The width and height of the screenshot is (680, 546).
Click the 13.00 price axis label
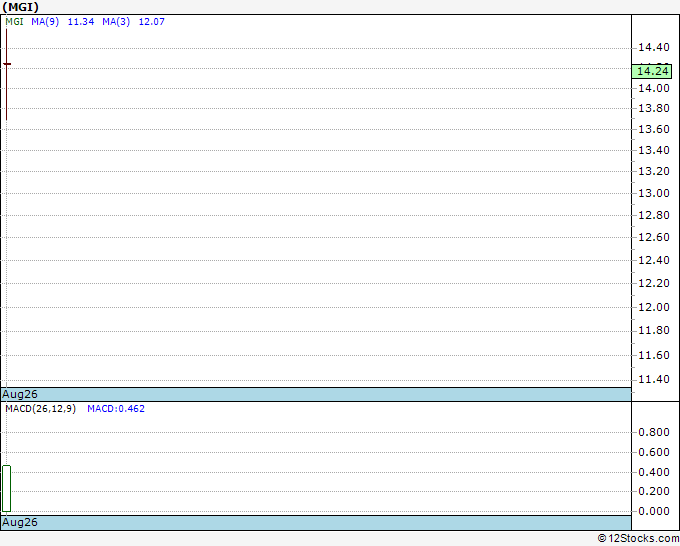[654, 193]
